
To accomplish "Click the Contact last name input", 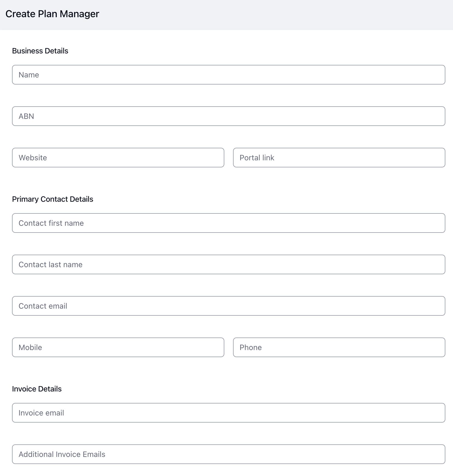I will point(228,264).
